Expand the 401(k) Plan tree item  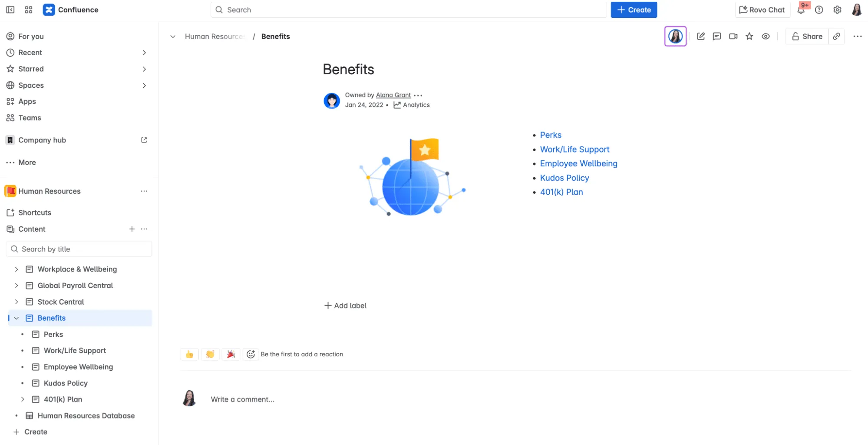tap(23, 399)
